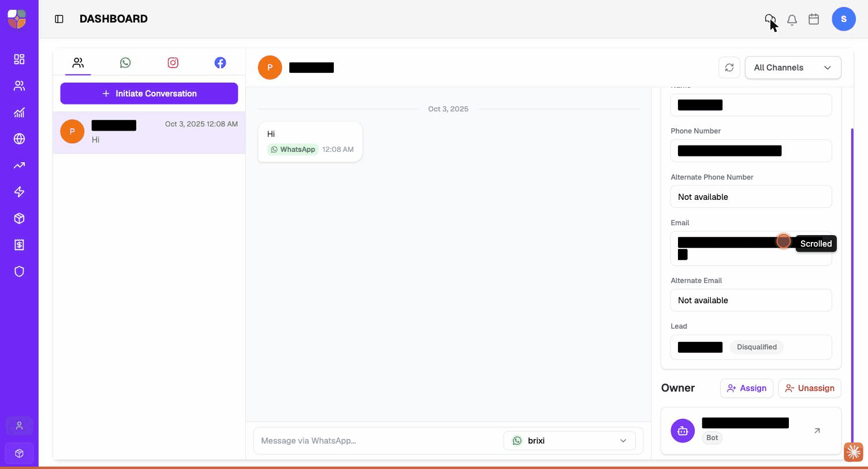
Task: Open the All Channels dropdown
Action: pyautogui.click(x=793, y=68)
